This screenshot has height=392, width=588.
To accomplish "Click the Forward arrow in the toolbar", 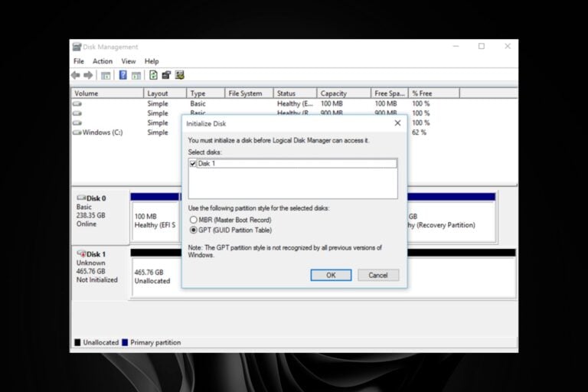I will click(88, 75).
